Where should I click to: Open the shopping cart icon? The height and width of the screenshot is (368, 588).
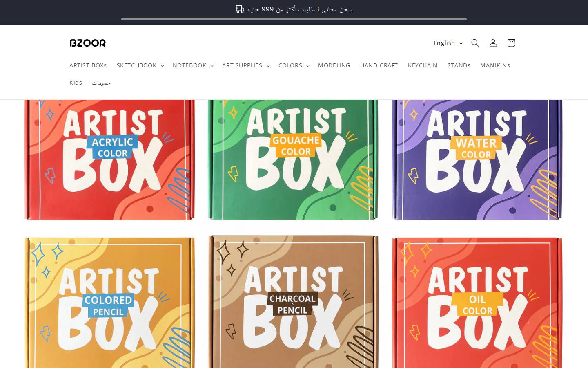coord(511,43)
